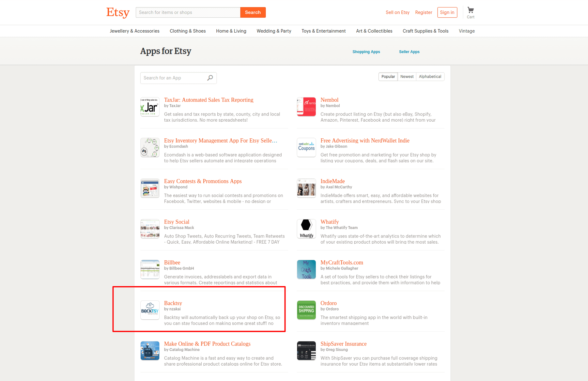Image resolution: width=588 pixels, height=381 pixels.
Task: Open Craft Supplies & Tools category menu
Action: click(426, 31)
